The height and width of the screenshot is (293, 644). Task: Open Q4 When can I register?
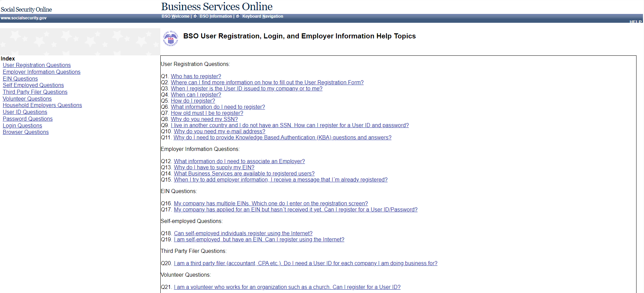[x=196, y=95]
